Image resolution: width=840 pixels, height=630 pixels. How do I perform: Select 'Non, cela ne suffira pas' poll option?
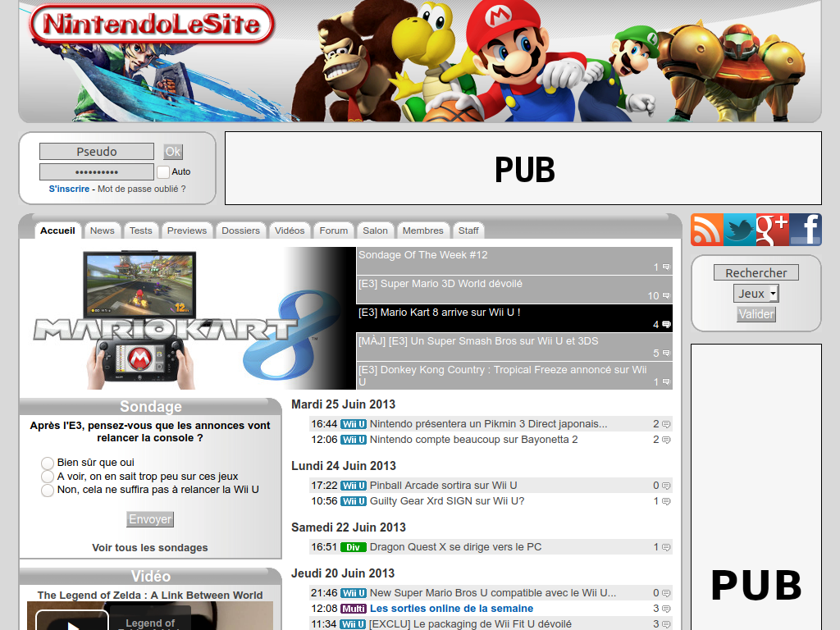[x=48, y=491]
